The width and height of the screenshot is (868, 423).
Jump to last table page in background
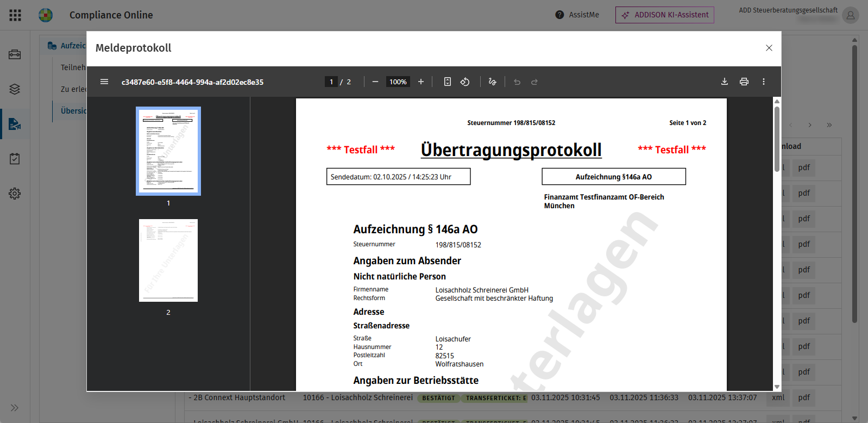[x=829, y=125]
